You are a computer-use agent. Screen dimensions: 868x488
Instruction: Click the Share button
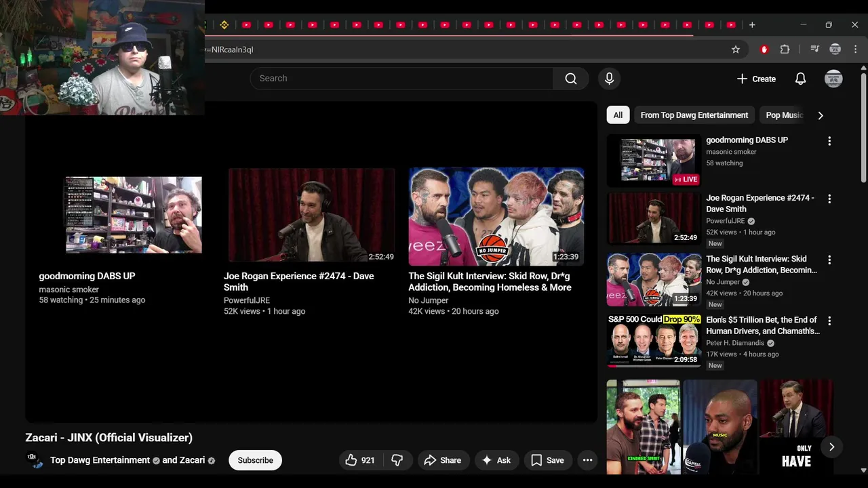442,460
